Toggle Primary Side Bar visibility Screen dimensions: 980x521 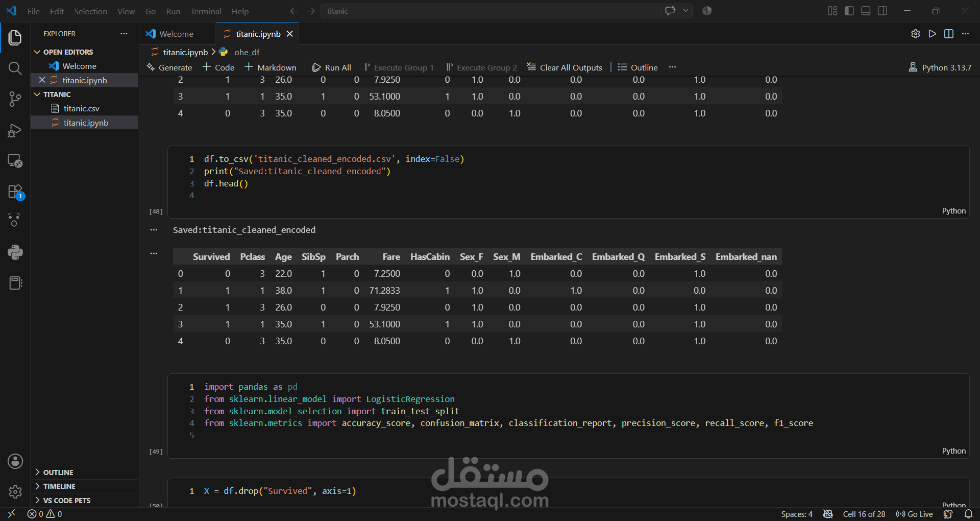[849, 11]
